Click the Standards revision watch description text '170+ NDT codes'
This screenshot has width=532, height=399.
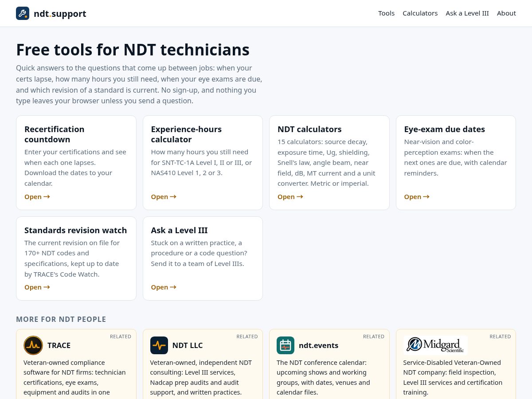coord(72,258)
